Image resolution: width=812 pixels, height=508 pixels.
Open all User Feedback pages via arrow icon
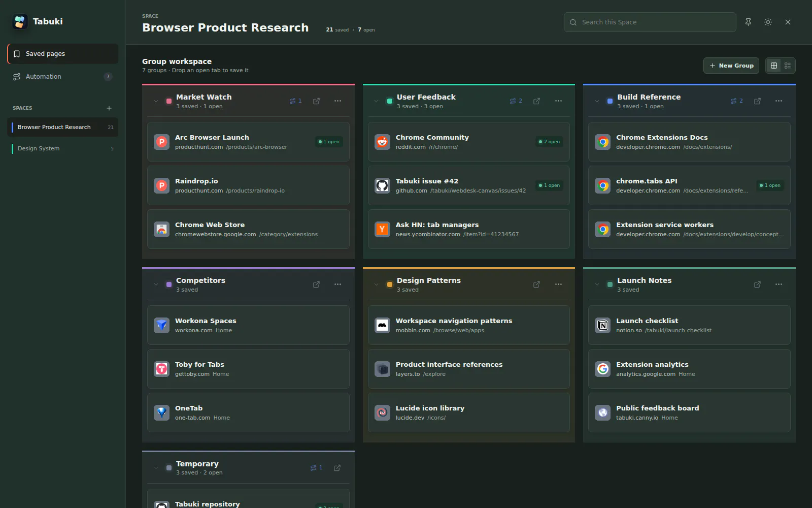536,101
